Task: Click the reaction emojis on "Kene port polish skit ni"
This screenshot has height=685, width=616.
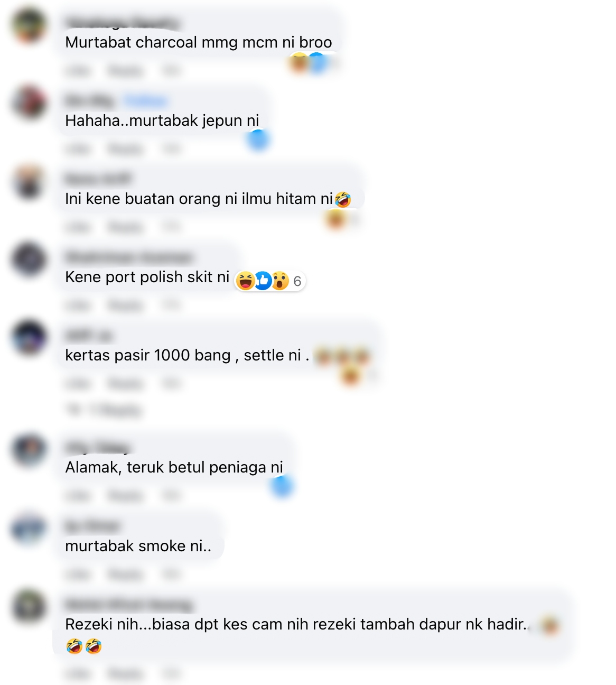Action: 263,281
